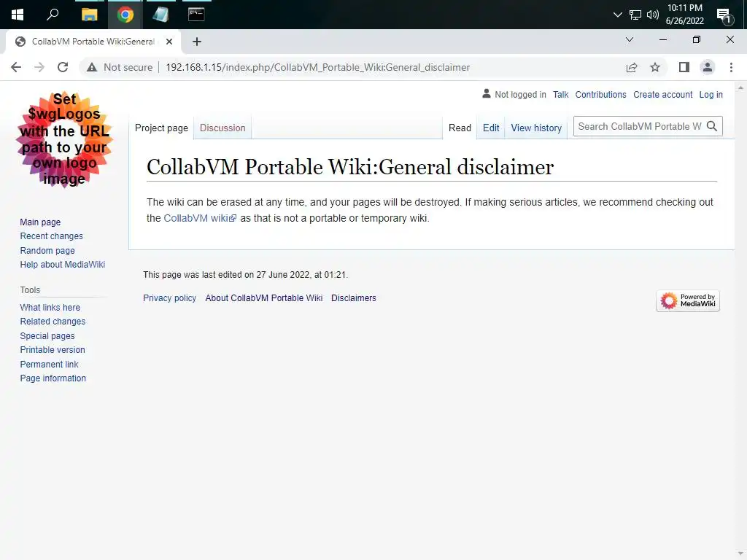
Task: Open network status tray icon
Action: [x=635, y=15]
